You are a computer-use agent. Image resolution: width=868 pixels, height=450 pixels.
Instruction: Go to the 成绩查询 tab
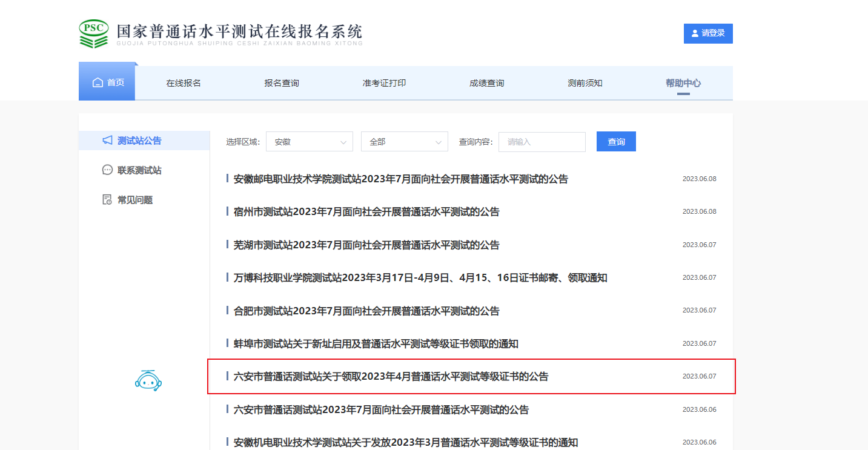click(486, 83)
